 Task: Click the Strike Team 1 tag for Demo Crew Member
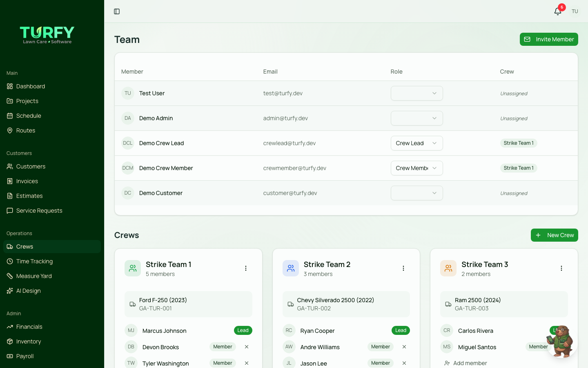coord(519,168)
